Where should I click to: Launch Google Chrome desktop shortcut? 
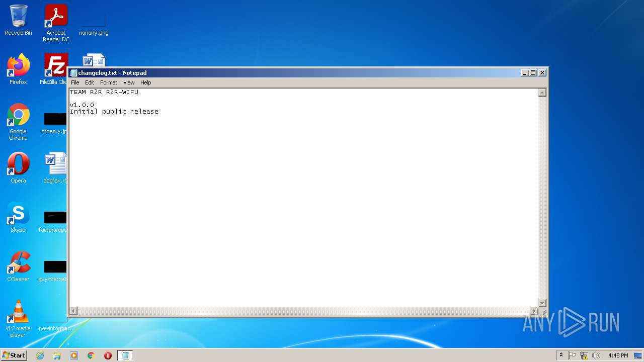tap(18, 122)
